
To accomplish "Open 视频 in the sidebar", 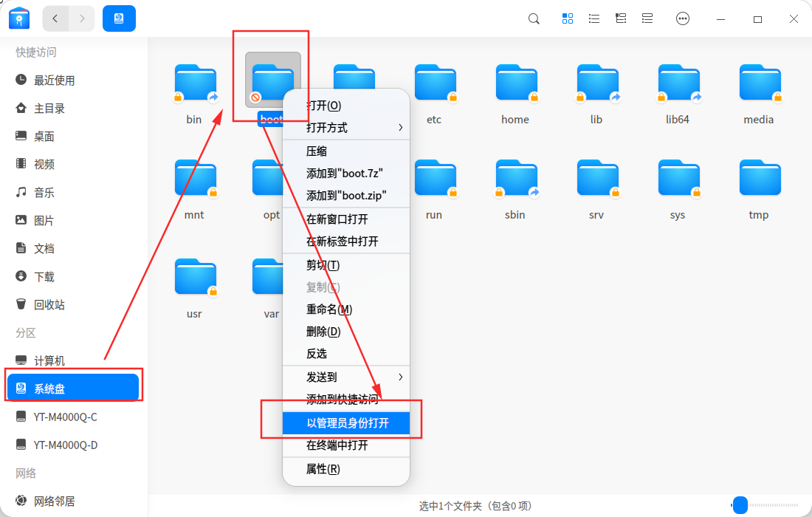I will click(73, 164).
